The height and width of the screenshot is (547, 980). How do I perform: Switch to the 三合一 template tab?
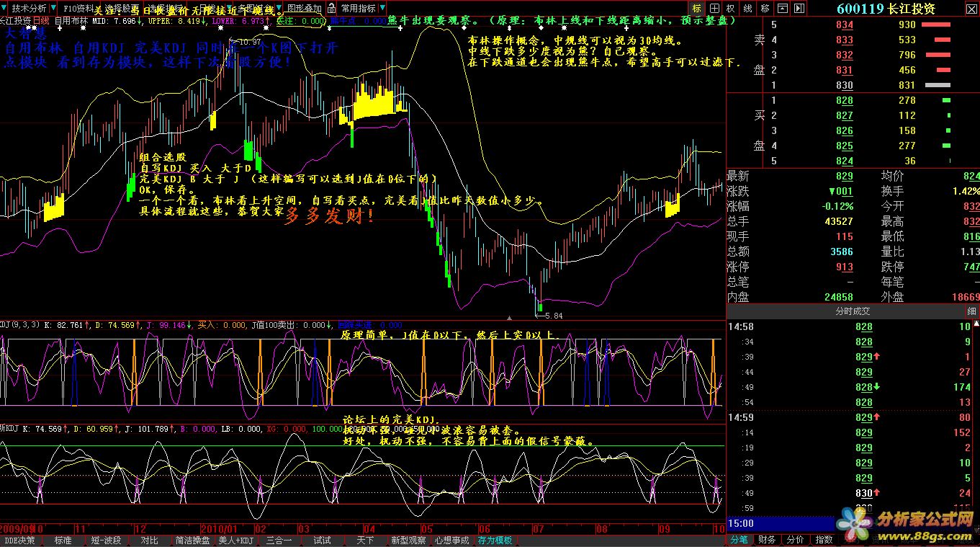[x=279, y=540]
